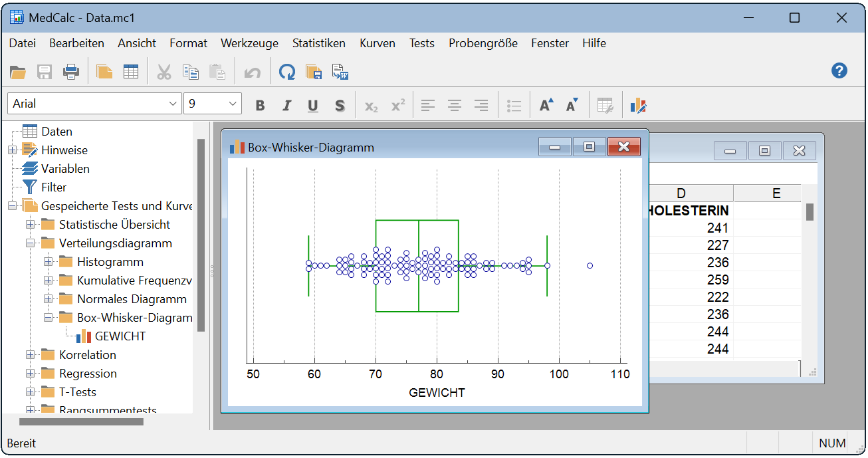Click the graph format chart icon
Viewport: 868px width, 458px height.
pyautogui.click(x=638, y=105)
